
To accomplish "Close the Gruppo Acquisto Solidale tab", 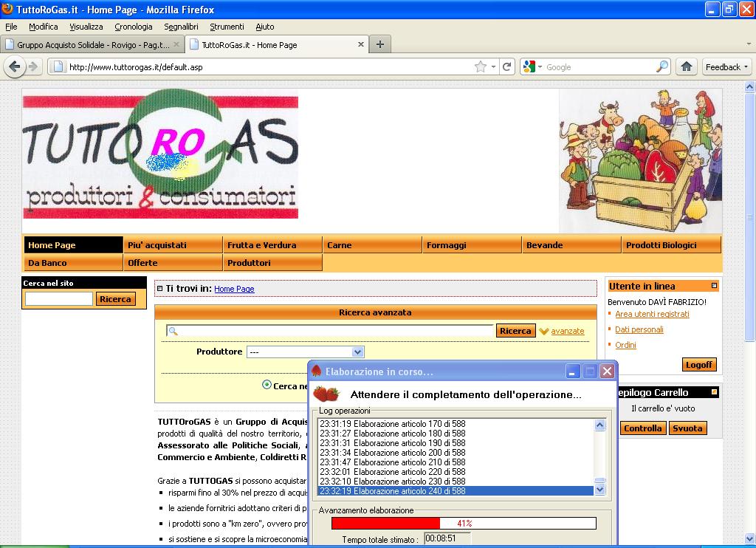I will (176, 44).
